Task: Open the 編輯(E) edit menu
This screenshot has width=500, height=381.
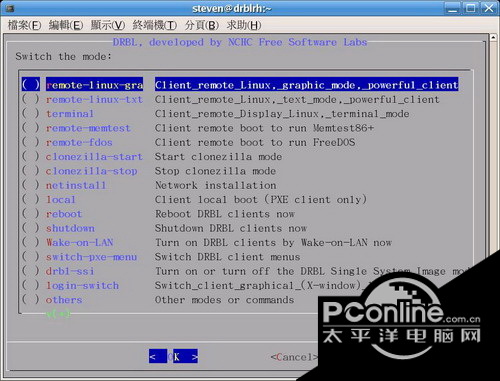Action: [66, 25]
